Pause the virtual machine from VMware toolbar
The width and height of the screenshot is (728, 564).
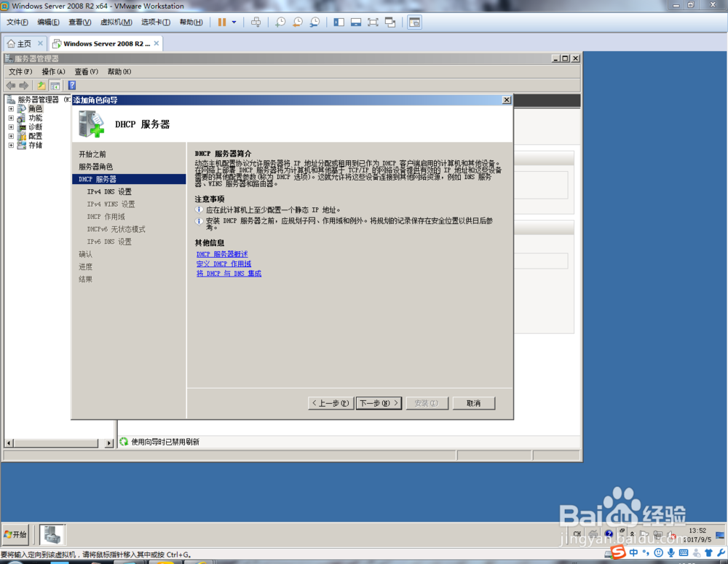point(222,23)
